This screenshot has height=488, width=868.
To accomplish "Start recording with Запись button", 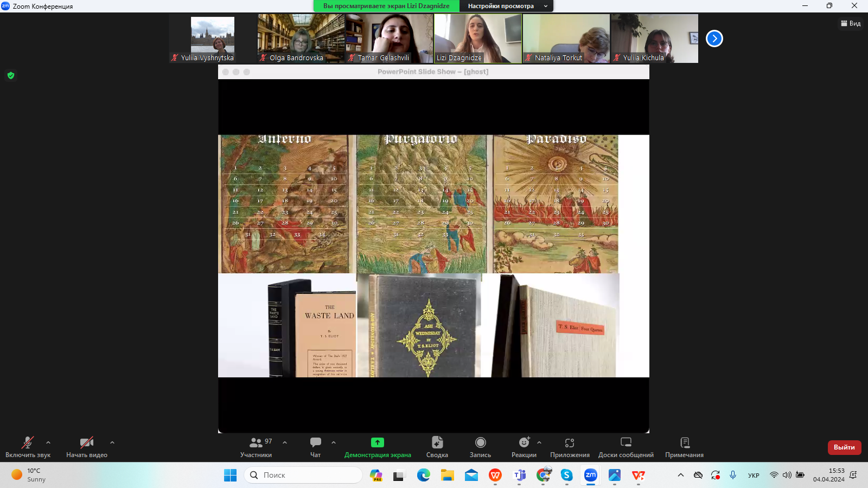I will [480, 447].
